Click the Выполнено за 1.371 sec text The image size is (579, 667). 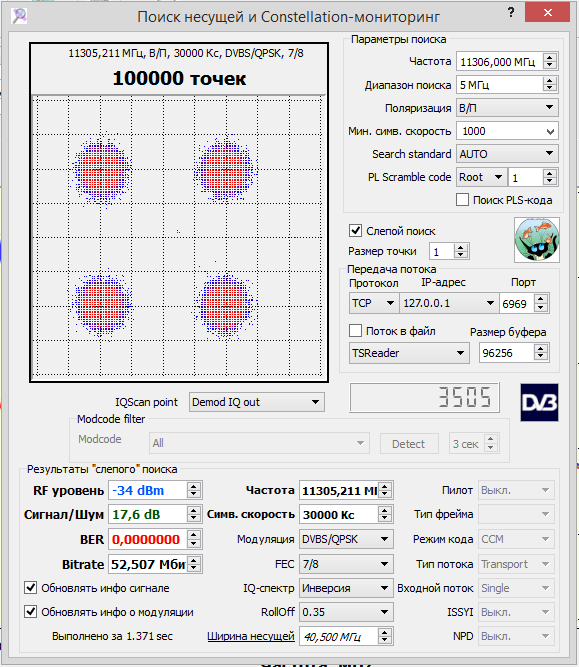click(112, 636)
